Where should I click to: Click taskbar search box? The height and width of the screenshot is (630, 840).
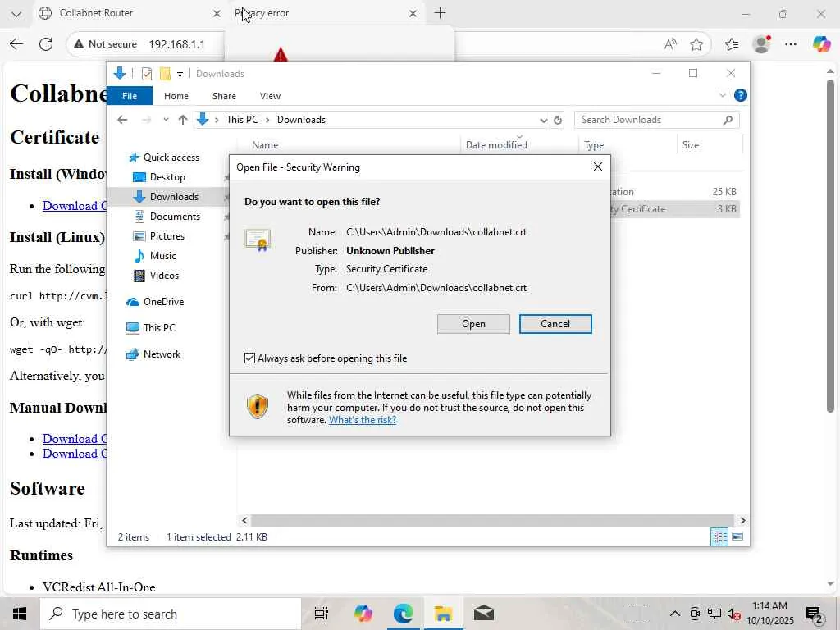(x=171, y=614)
